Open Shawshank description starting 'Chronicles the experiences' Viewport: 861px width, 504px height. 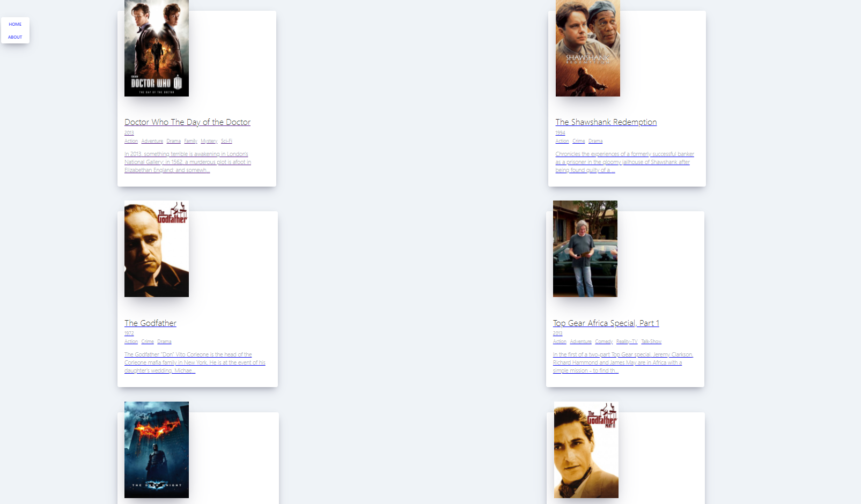pyautogui.click(x=625, y=162)
